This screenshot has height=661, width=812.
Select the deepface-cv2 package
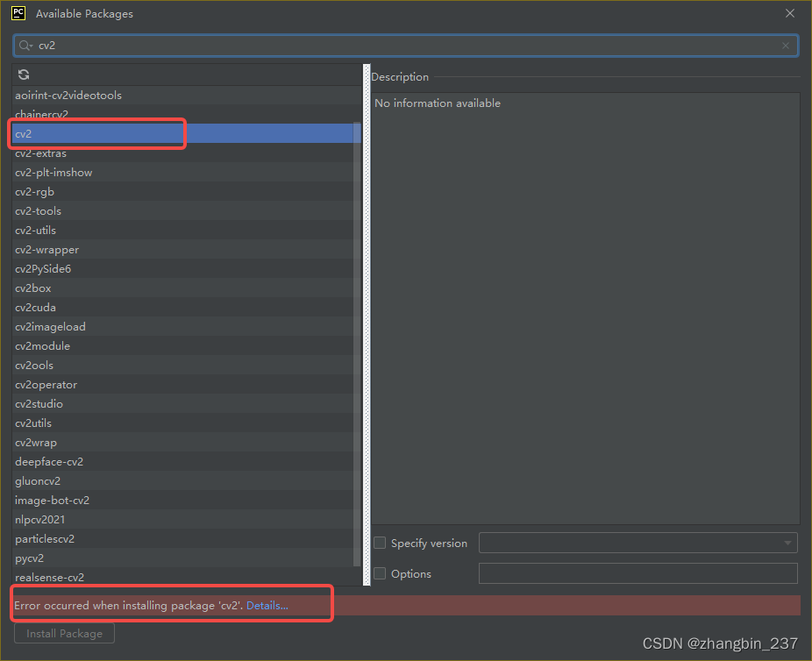point(187,462)
